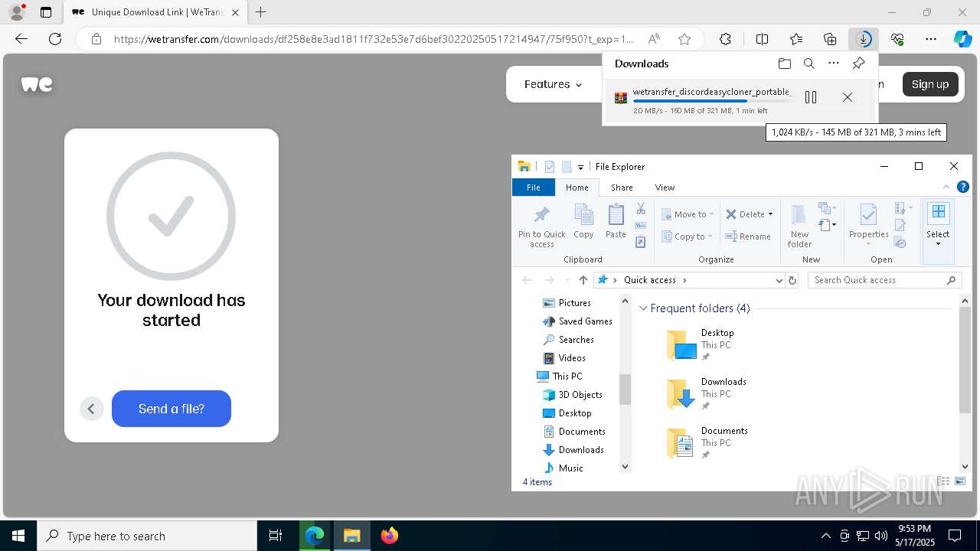The height and width of the screenshot is (551, 980).
Task: Click the Paste ribbon button
Action: 616,222
